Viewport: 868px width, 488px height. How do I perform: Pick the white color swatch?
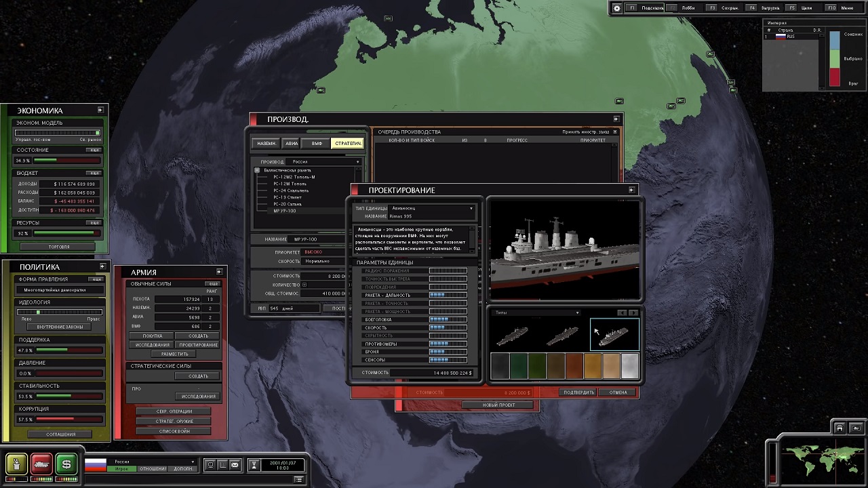[x=630, y=367]
